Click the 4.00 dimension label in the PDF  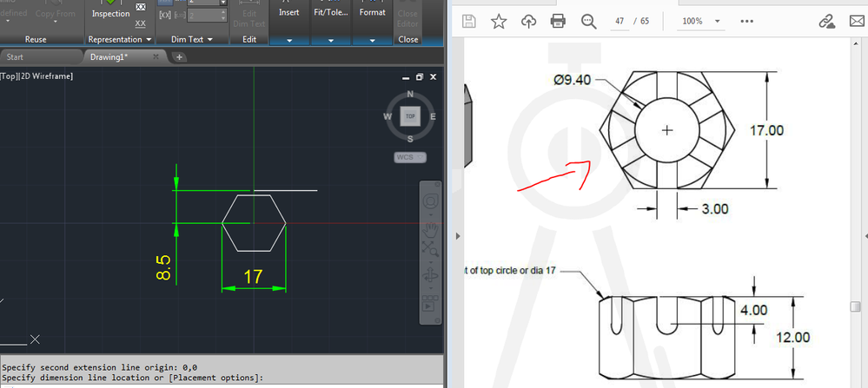[754, 310]
